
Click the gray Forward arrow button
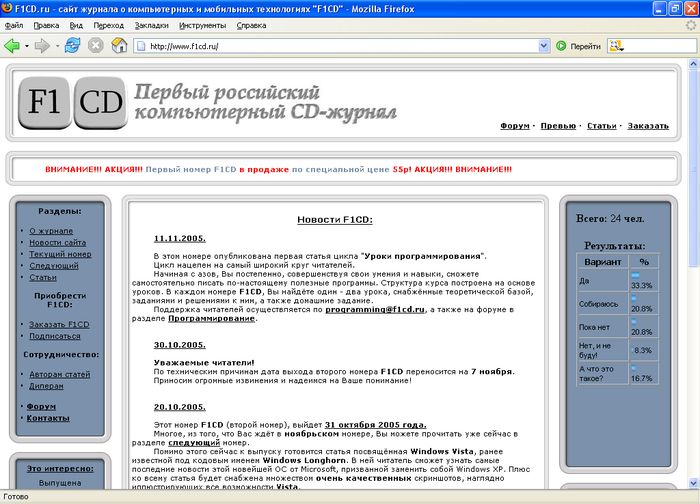pos(42,46)
